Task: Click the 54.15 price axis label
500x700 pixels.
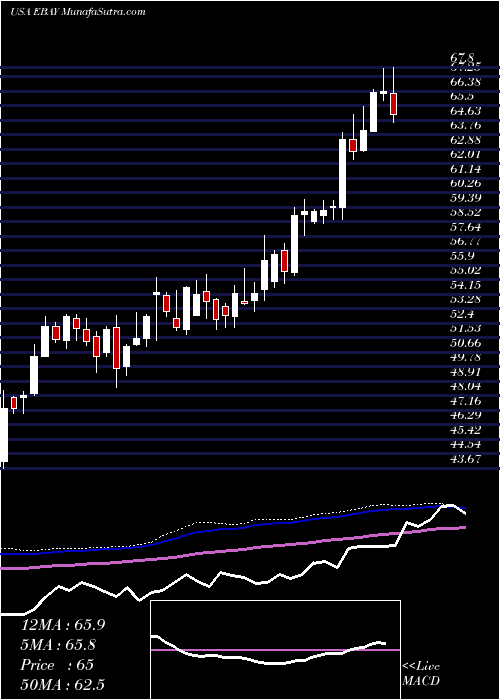Action: [x=466, y=285]
